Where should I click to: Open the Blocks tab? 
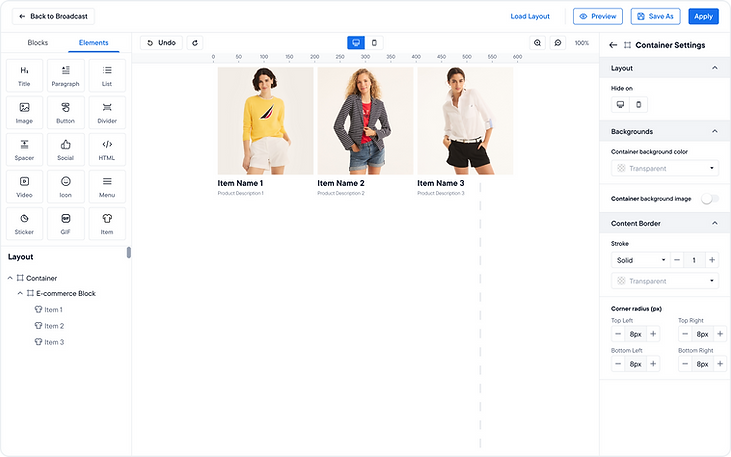[x=38, y=42]
